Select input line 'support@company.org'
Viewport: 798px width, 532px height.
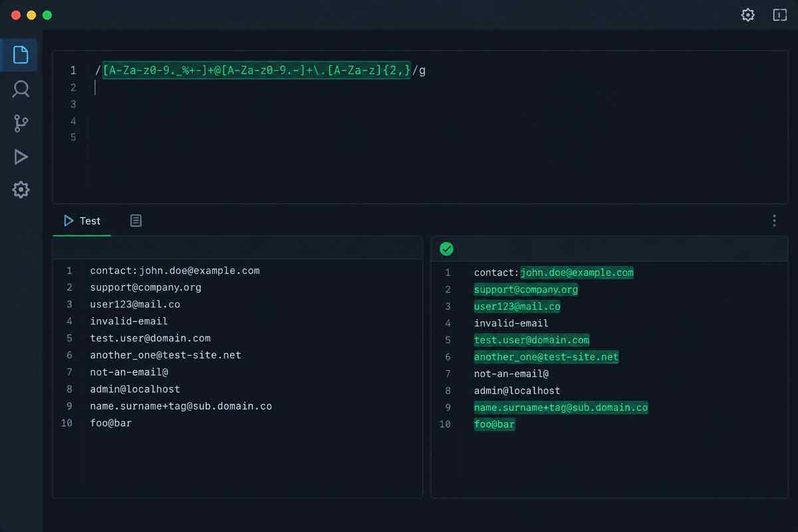(146, 287)
